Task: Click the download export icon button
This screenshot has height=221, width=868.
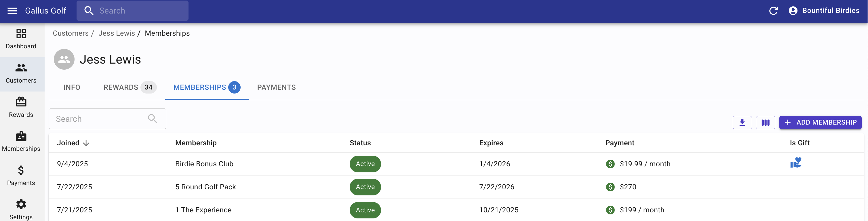Action: (742, 122)
